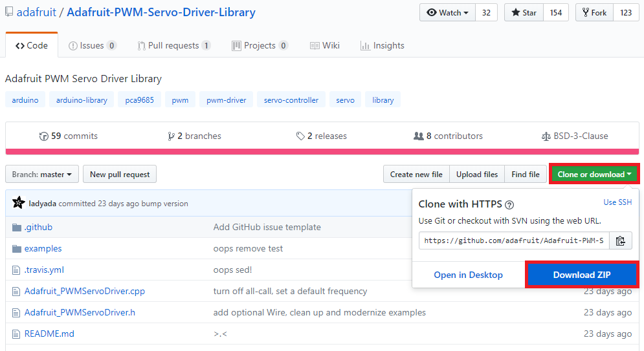Viewport: 644px width, 351px height.
Task: Open the Adafruit_PWMServoDriver.cpp file
Action: click(x=85, y=292)
